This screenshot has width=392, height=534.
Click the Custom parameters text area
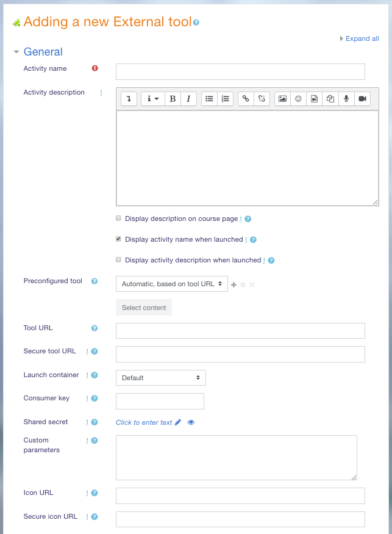237,458
